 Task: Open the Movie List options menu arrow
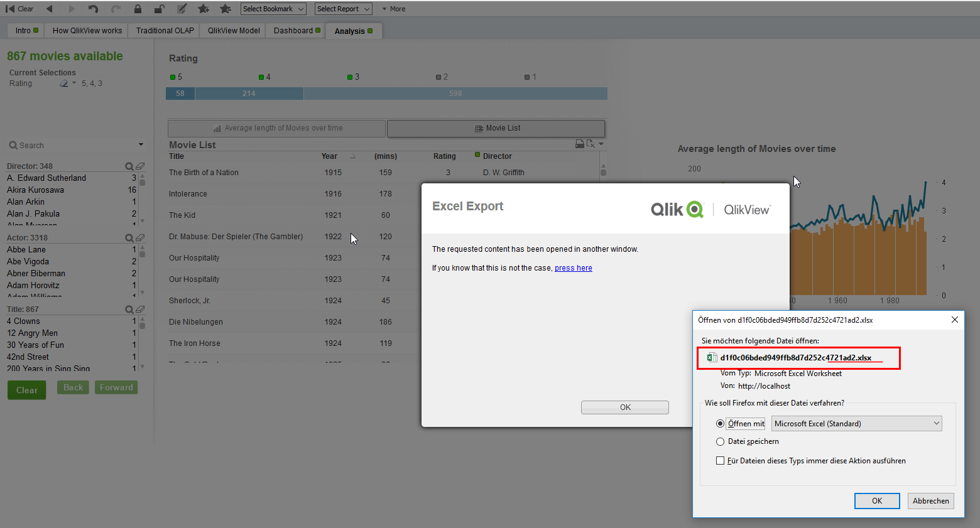[x=601, y=144]
